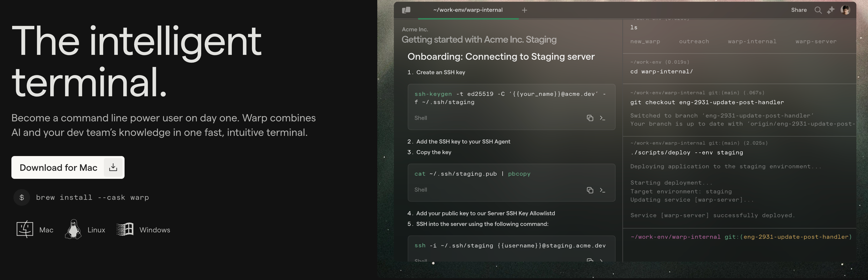Screen dimensions: 868x280
Task: Click the 'Starting deployment...' output line
Action: pyautogui.click(x=671, y=183)
